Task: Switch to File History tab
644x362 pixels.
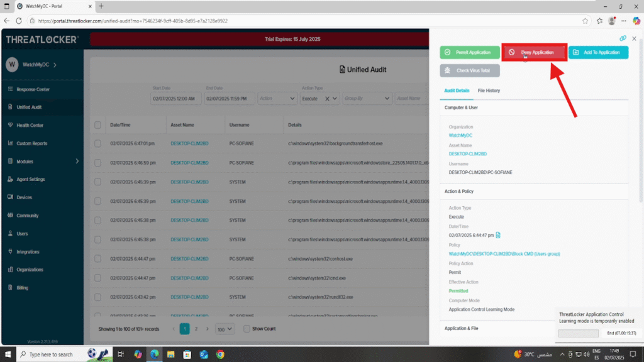Action: 489,90
